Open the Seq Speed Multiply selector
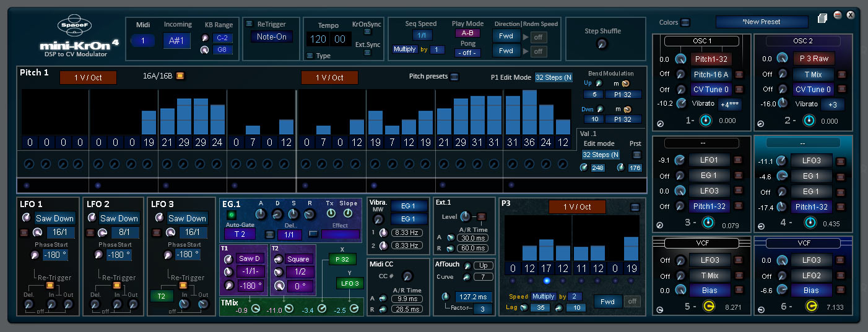 point(405,49)
